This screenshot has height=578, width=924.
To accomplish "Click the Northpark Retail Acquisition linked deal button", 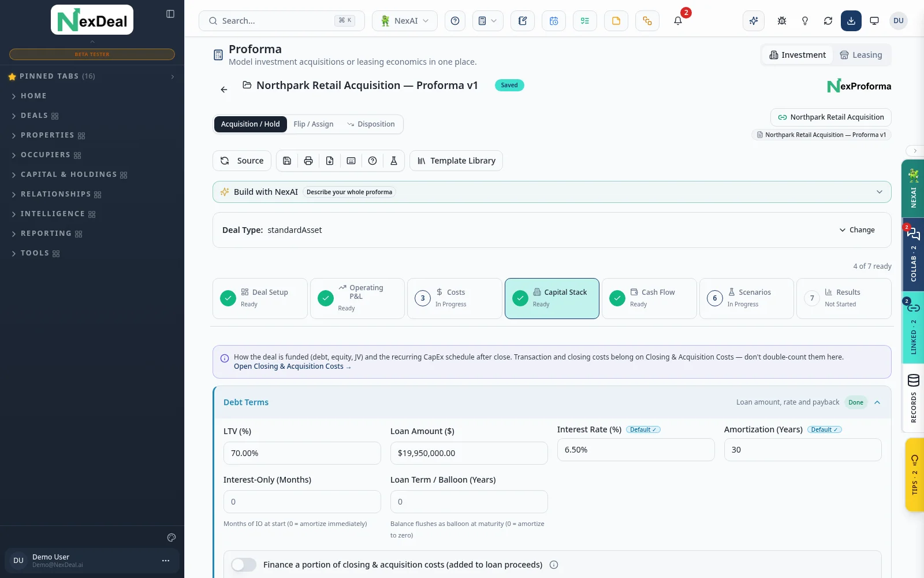I will 831,117.
